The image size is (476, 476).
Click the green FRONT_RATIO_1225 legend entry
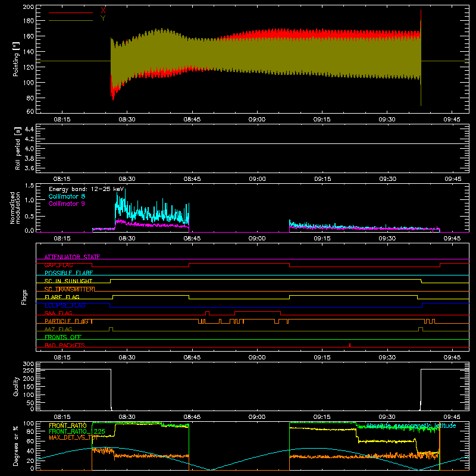point(77,431)
